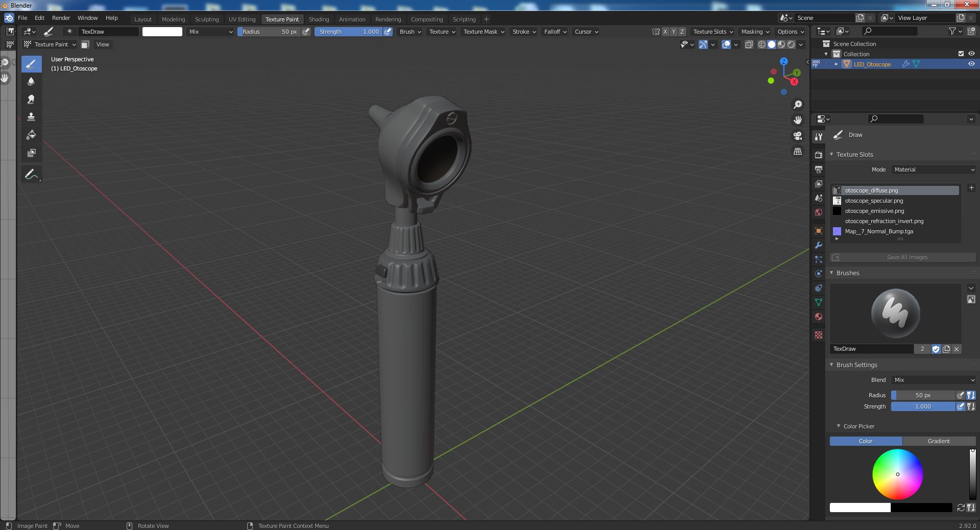Open the Object Constraints properties tab

tap(819, 288)
